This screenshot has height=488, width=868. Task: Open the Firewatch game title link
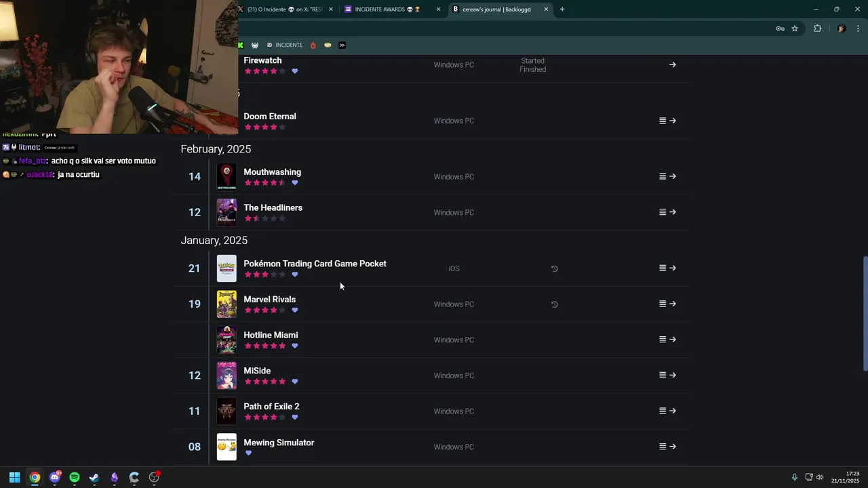[262, 60]
